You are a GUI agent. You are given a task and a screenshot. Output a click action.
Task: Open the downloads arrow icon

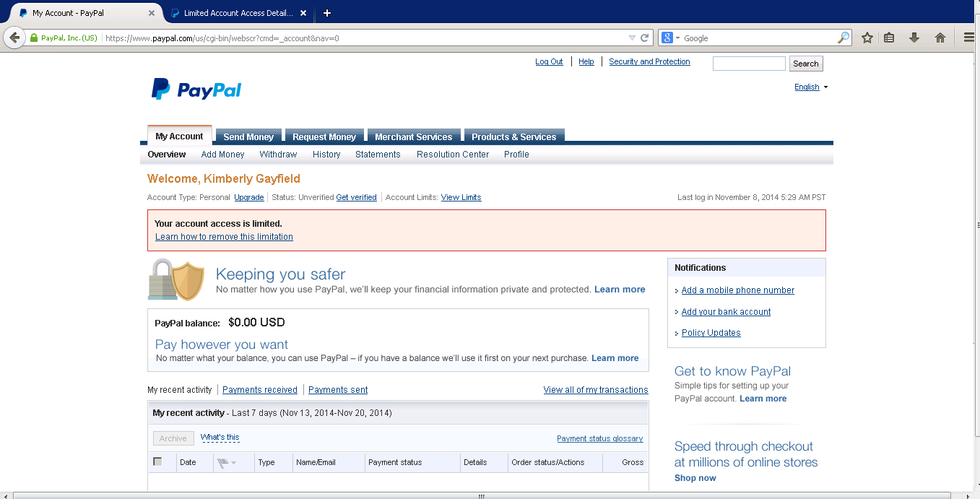914,38
